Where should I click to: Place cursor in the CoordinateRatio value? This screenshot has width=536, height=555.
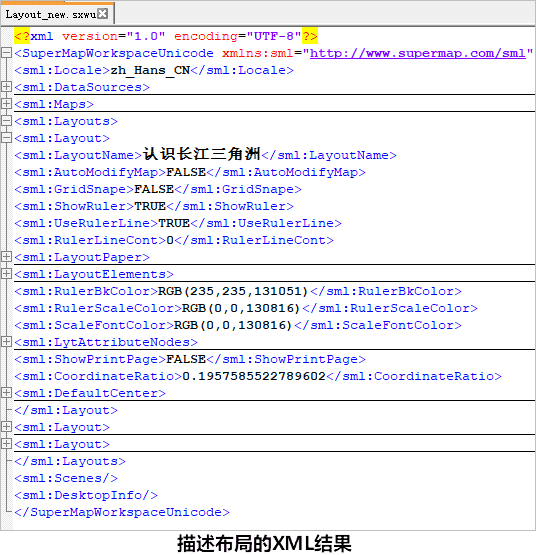point(254,376)
